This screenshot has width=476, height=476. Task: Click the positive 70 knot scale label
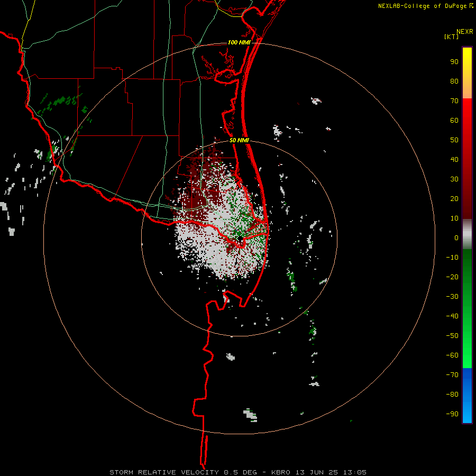click(454, 101)
